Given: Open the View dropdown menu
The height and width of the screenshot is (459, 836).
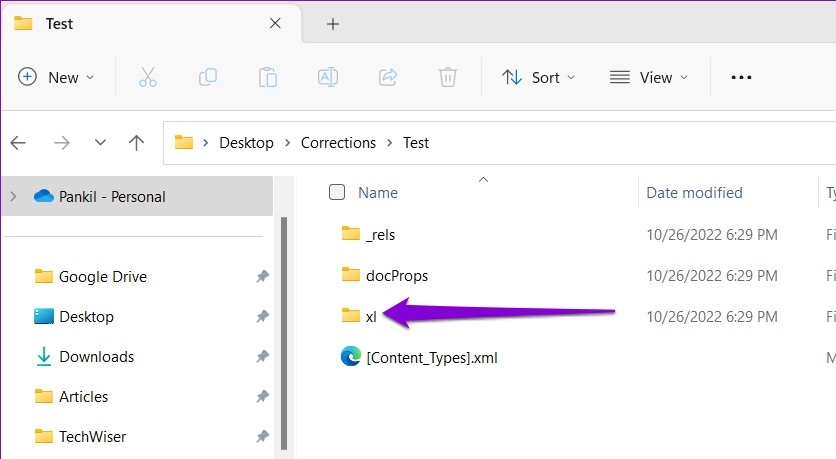Looking at the screenshot, I should [649, 77].
